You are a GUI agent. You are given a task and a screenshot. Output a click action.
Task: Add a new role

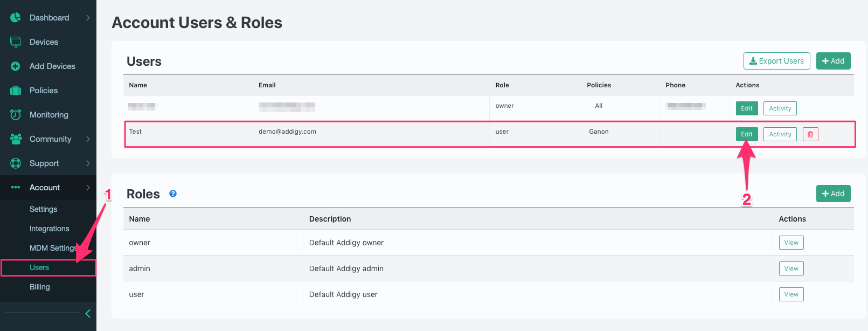tap(833, 194)
